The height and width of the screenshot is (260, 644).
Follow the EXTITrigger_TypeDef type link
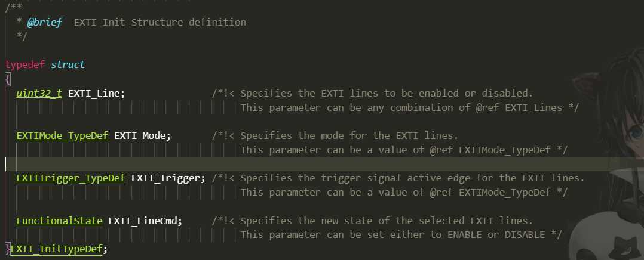[70, 178]
